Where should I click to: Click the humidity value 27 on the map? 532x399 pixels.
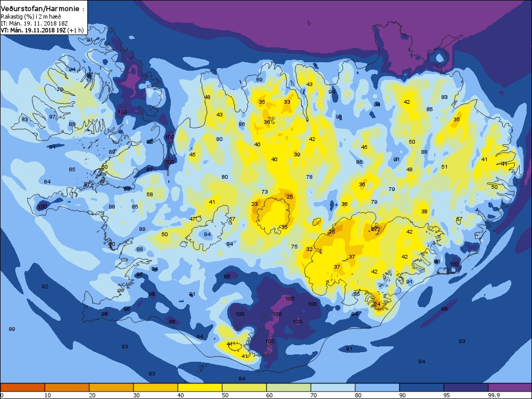pyautogui.click(x=374, y=229)
